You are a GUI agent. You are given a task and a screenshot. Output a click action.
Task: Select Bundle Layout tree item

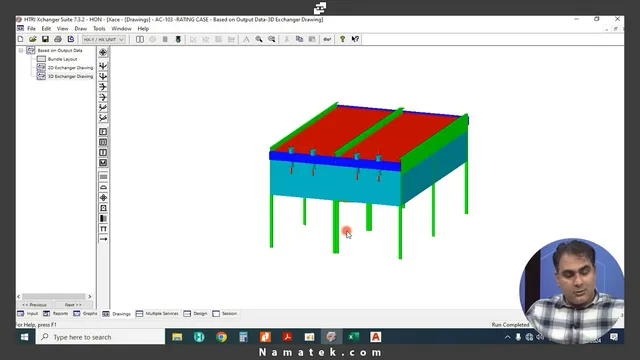pos(62,59)
